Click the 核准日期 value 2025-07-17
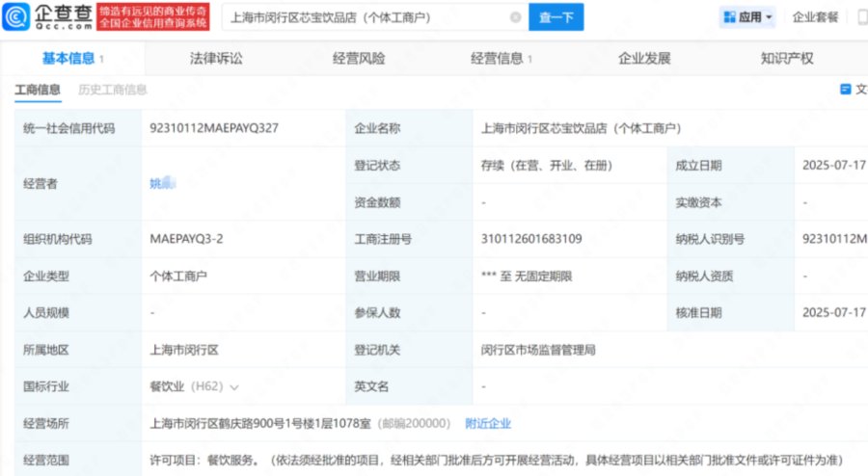This screenshot has height=476, width=868. (833, 312)
